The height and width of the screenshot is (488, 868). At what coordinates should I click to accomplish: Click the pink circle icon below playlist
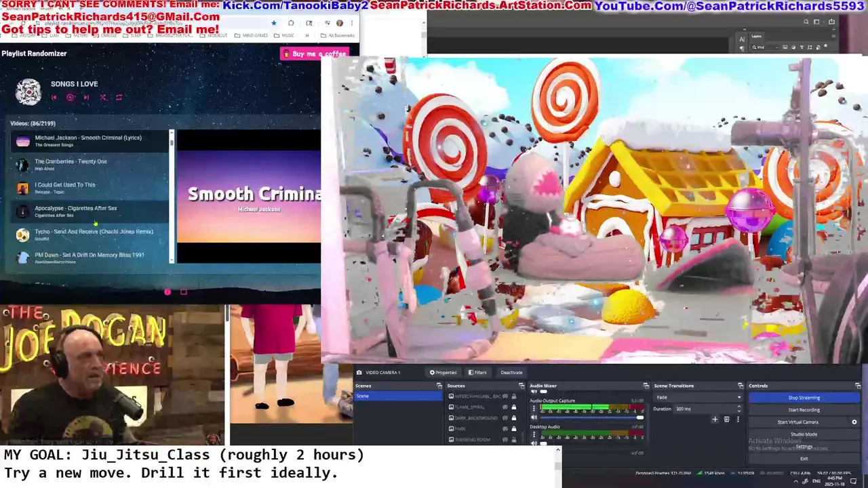point(167,292)
